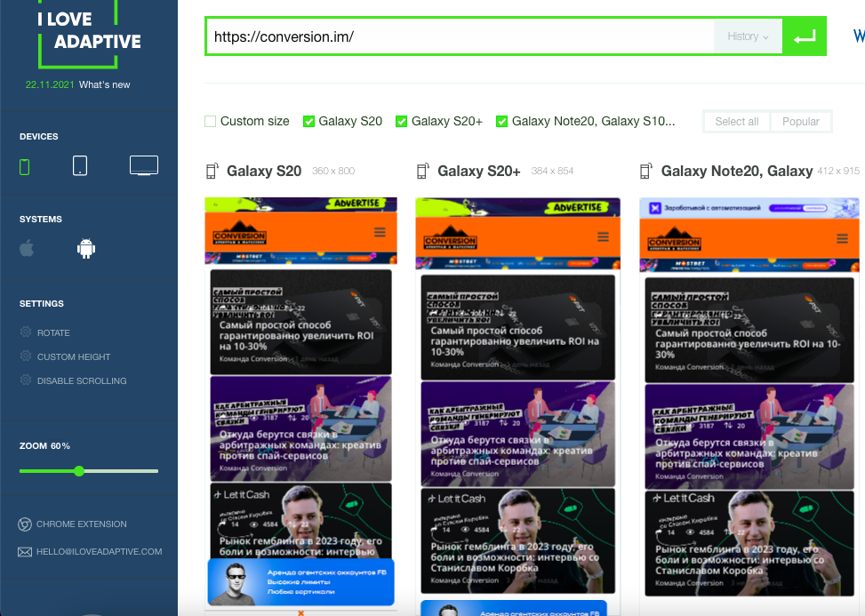Image resolution: width=865 pixels, height=616 pixels.
Task: Select the tablet devices icon
Action: pyautogui.click(x=80, y=165)
